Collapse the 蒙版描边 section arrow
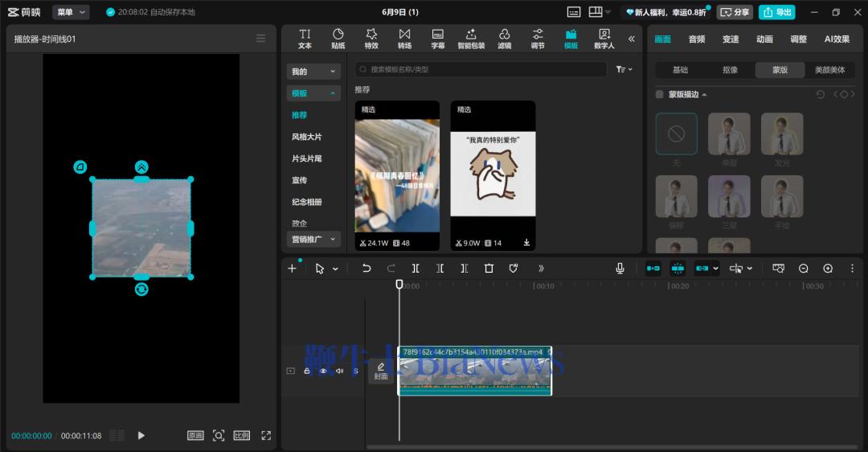This screenshot has width=868, height=452. (x=704, y=95)
